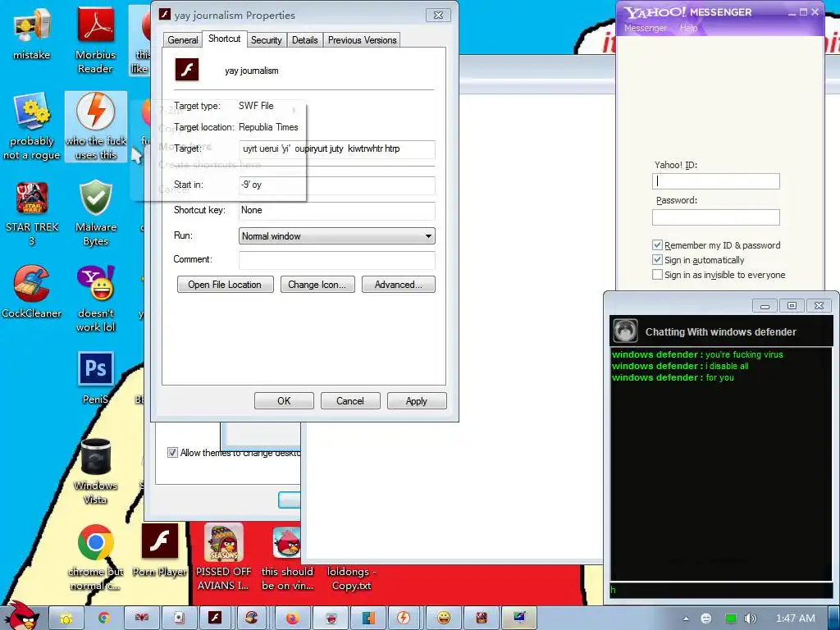The width and height of the screenshot is (840, 630).
Task: Open Messenger menu in Yahoo Messenger
Action: point(646,28)
